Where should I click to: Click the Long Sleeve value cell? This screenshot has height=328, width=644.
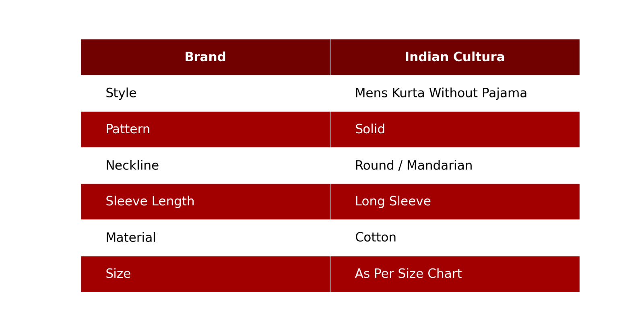(x=392, y=201)
